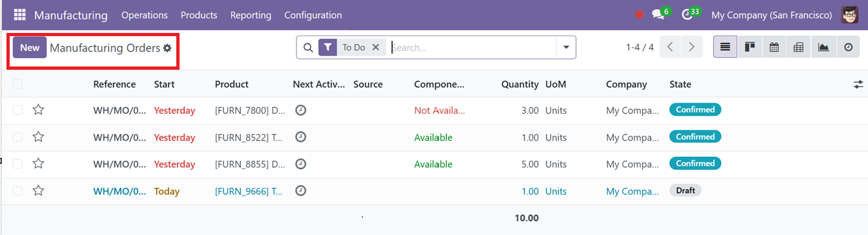Open the activity clock for the FURN_8855 row
This screenshot has height=235, width=868.
pyautogui.click(x=300, y=164)
